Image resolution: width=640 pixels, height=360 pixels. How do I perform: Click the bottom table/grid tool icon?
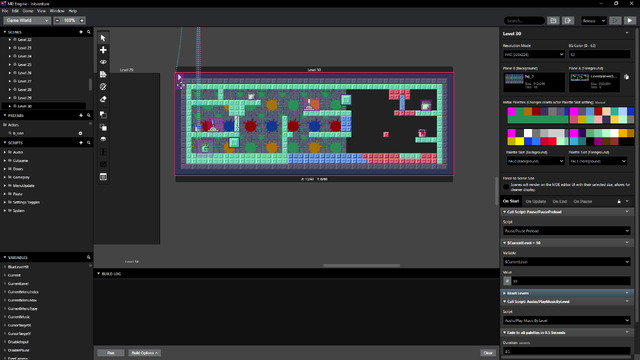click(103, 177)
